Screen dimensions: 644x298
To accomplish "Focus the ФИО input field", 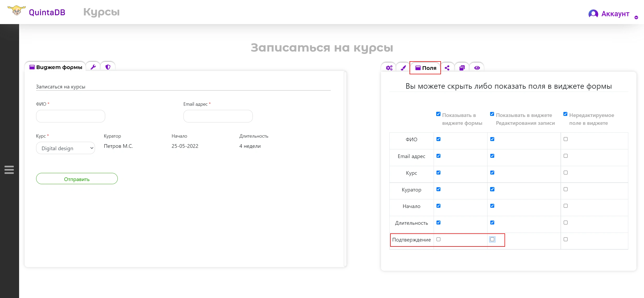I will 71,116.
